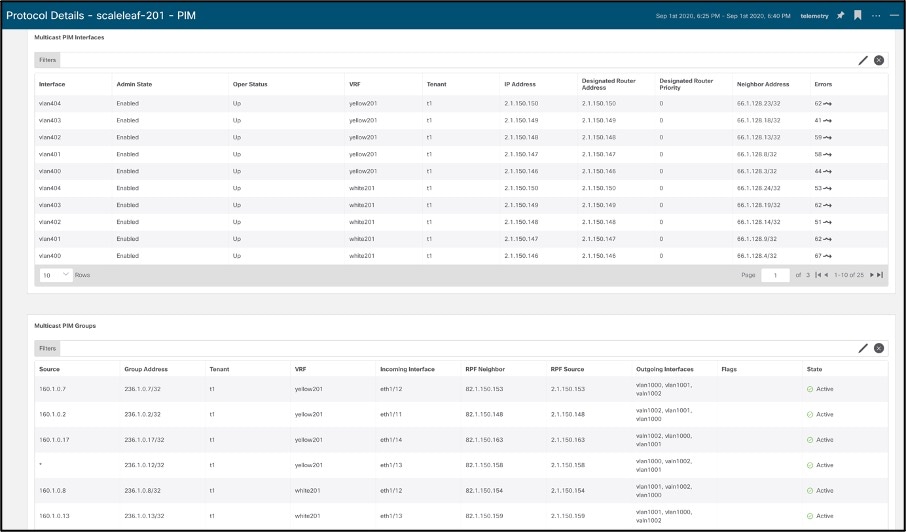Bookmark this PIM protocol view
The height and width of the screenshot is (532, 906).
tap(858, 16)
